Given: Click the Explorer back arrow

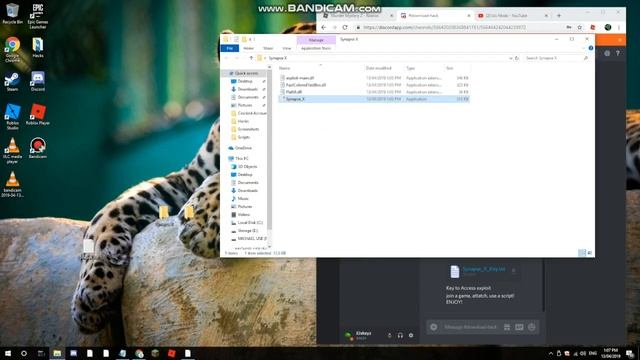Looking at the screenshot, I should 227,58.
